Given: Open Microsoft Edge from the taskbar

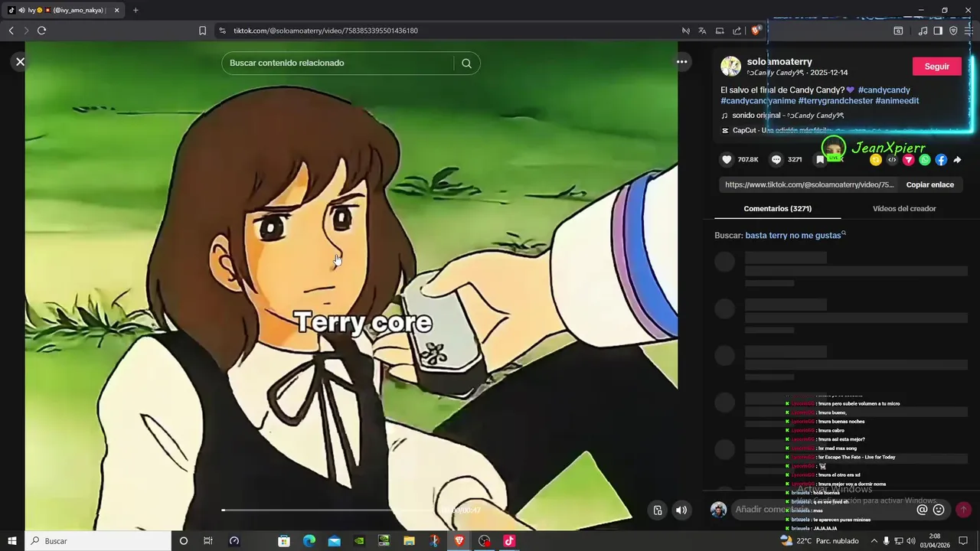Looking at the screenshot, I should click(309, 541).
